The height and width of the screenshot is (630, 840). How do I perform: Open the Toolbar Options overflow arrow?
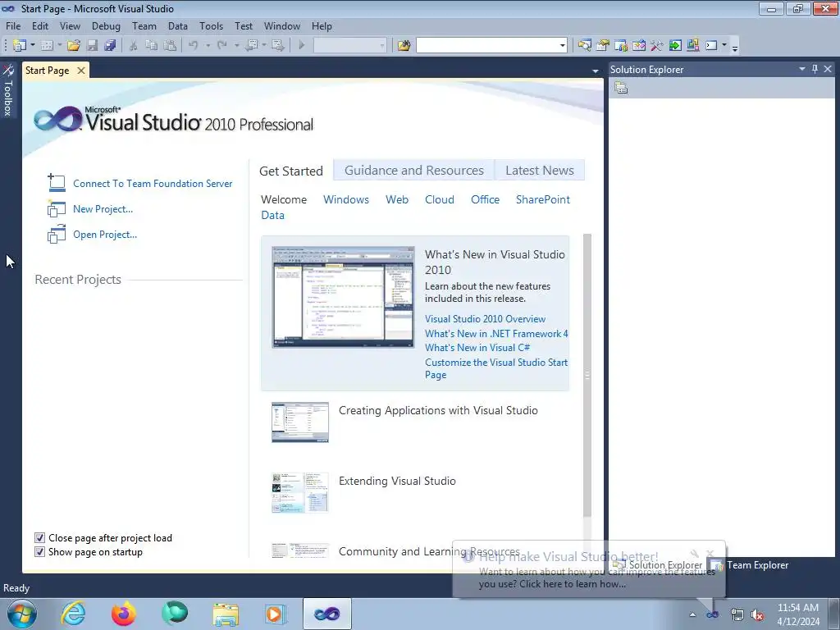click(x=735, y=47)
